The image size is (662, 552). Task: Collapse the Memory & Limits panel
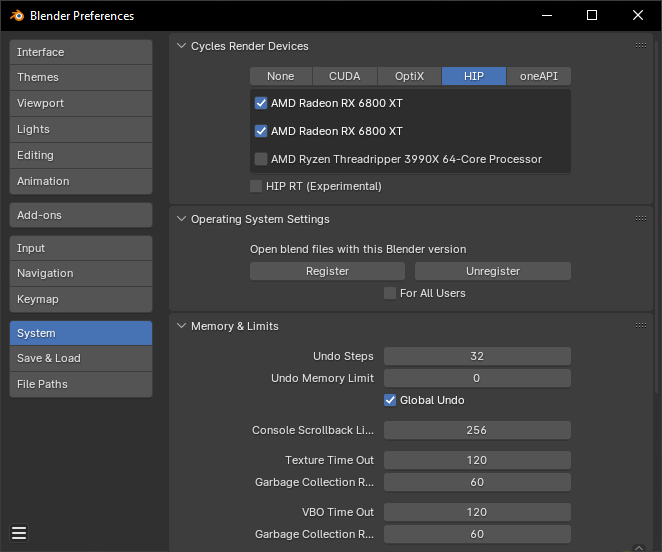pos(182,326)
